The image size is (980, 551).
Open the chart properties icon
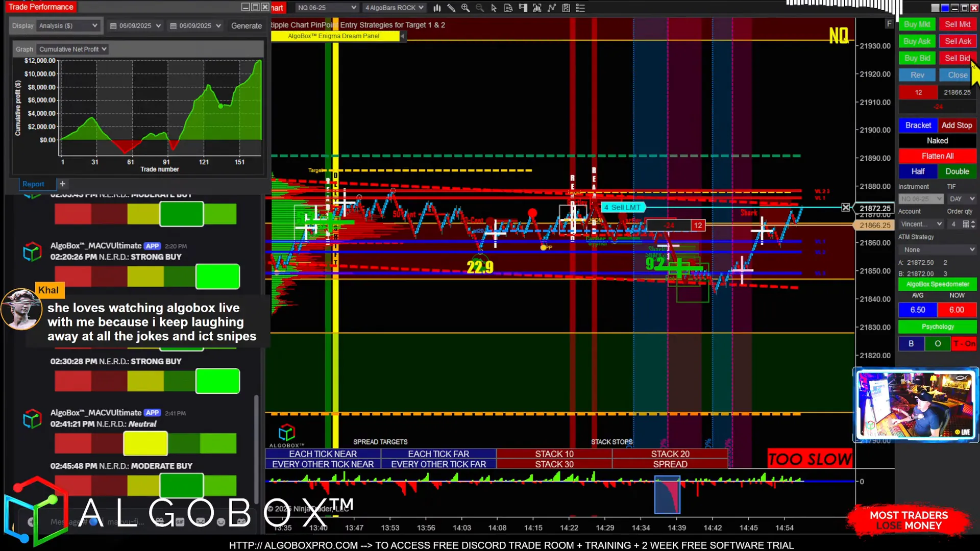click(566, 8)
